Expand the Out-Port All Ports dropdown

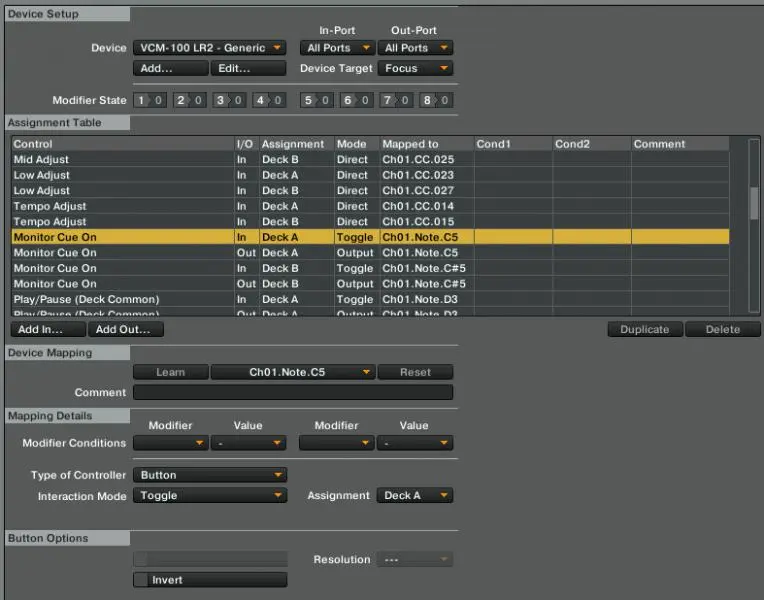[x=415, y=48]
